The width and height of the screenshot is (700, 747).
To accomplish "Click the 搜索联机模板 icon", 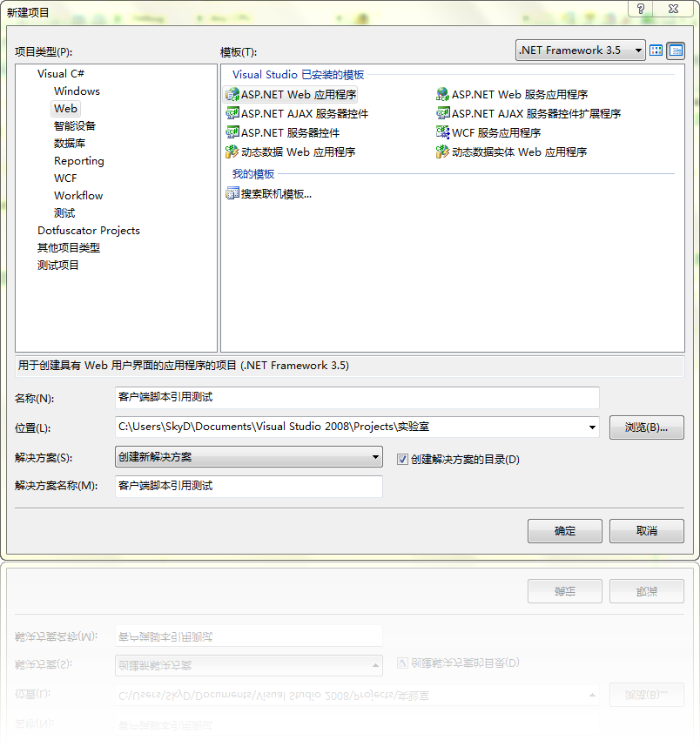I will [232, 193].
